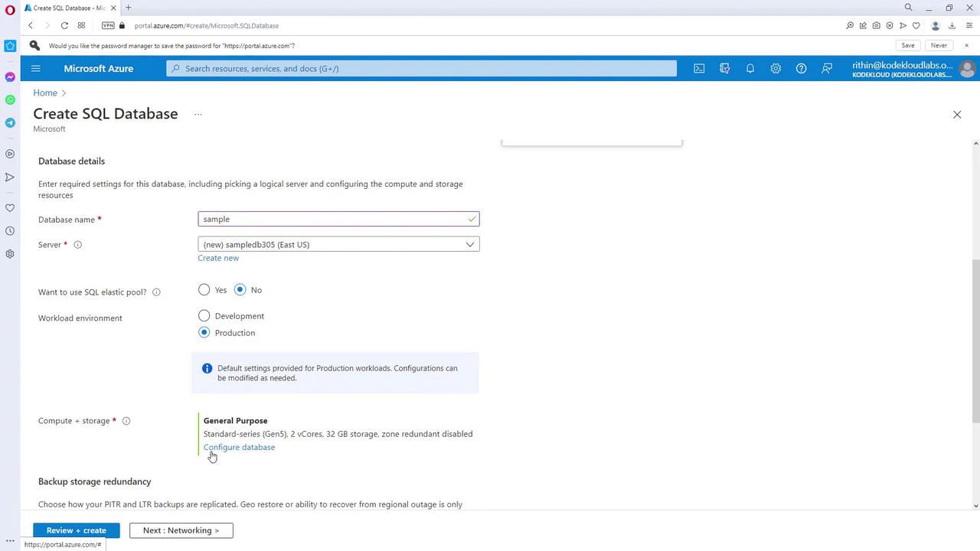The height and width of the screenshot is (551, 980).
Task: Click the portal.azure.com address bar
Action: pos(207,25)
